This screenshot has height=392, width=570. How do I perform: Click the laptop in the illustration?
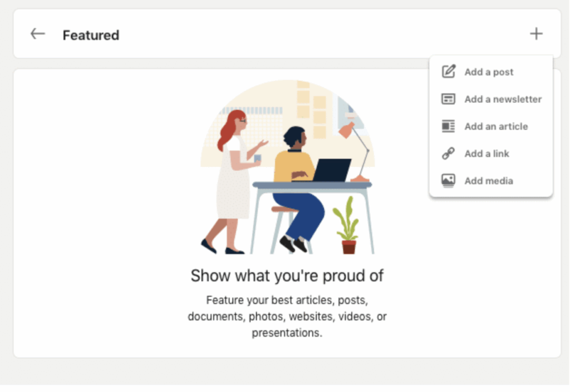click(331, 170)
